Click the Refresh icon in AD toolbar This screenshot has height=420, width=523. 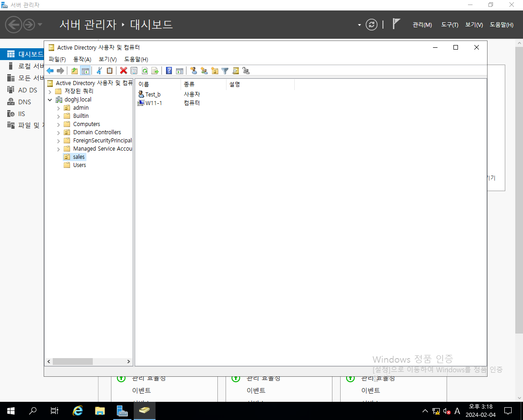point(145,71)
